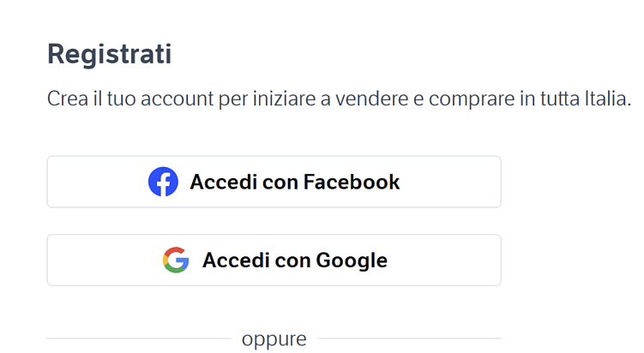Click the white gap between the two login buttons
Screen dimensions: 644x353
(274, 221)
